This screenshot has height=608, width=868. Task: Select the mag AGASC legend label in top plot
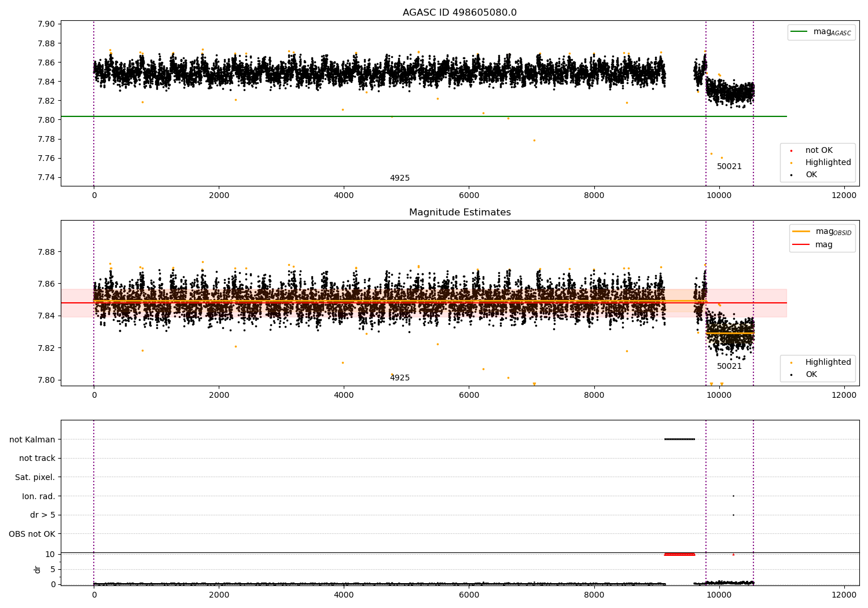pos(832,32)
